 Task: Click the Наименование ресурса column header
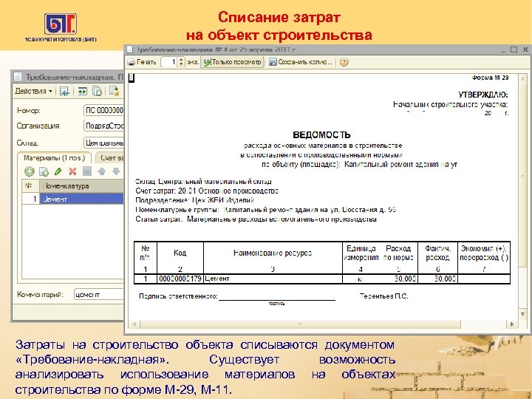(x=273, y=253)
